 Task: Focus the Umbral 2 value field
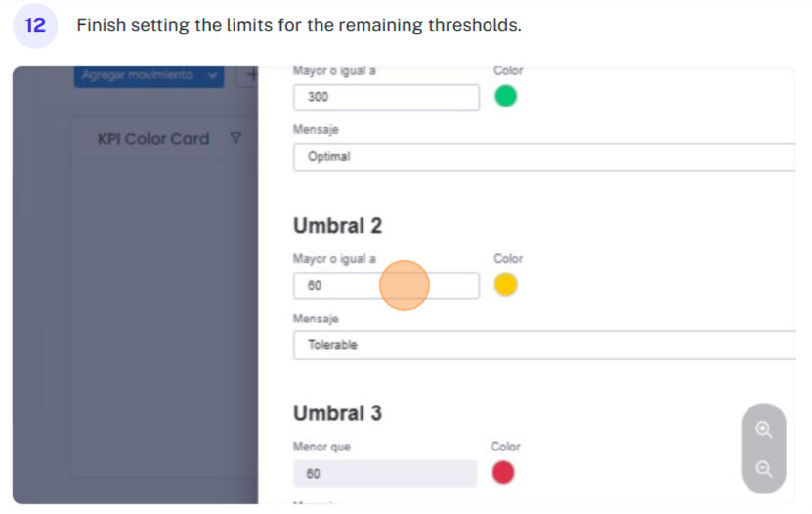click(386, 285)
